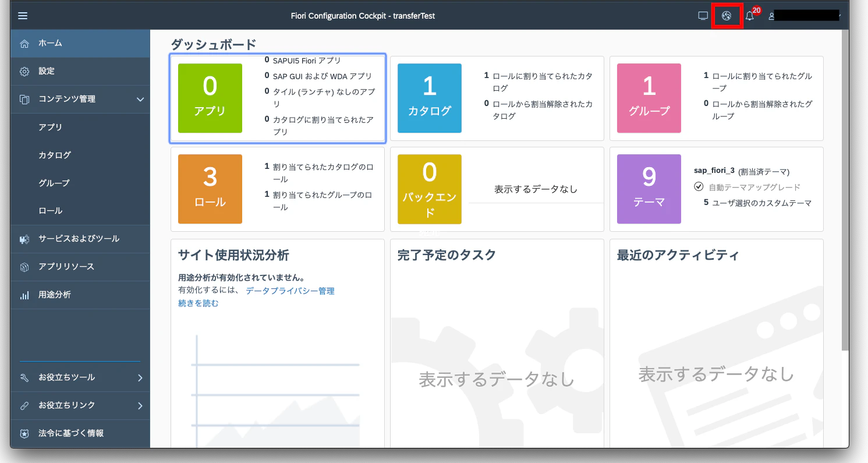Open the user profile icon
Viewport: 868px width, 463px height.
pyautogui.click(x=771, y=16)
